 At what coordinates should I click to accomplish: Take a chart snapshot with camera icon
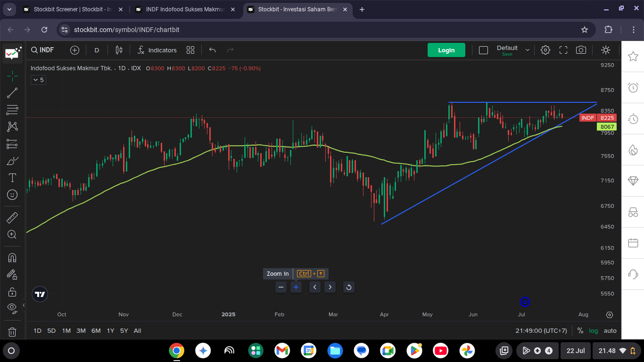(581, 50)
